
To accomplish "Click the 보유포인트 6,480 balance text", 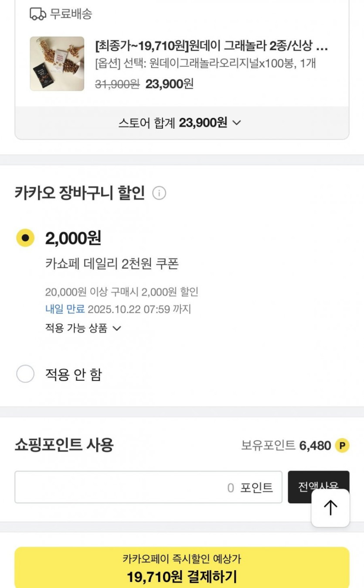I will [x=286, y=446].
